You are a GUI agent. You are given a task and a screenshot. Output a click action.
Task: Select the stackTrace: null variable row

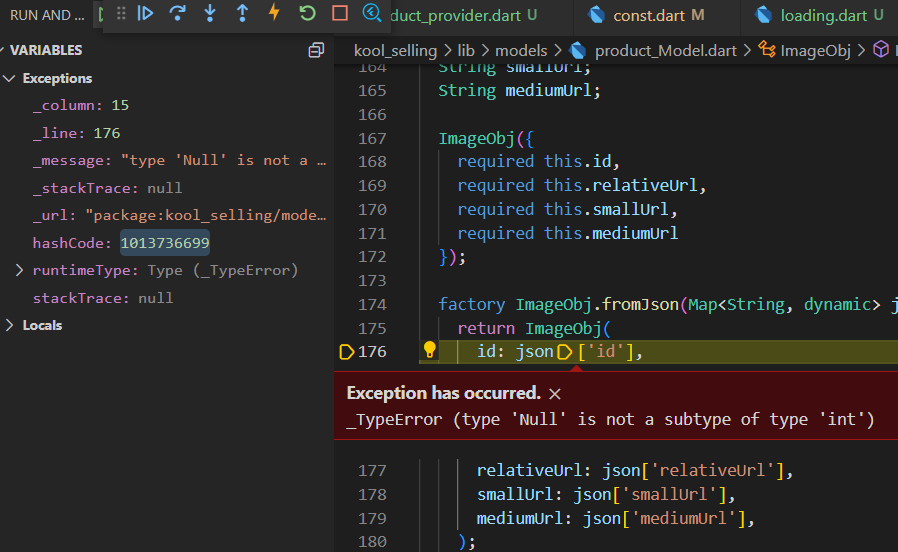(x=103, y=298)
